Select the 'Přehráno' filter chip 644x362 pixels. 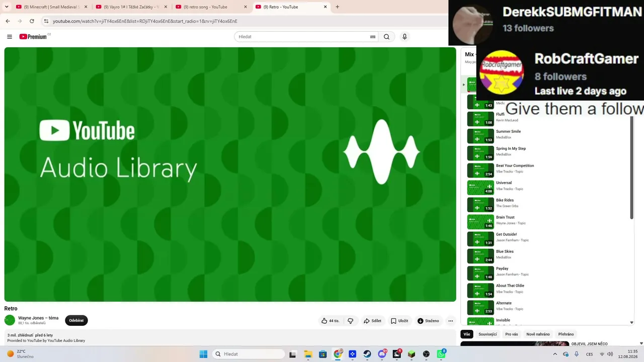(x=566, y=334)
